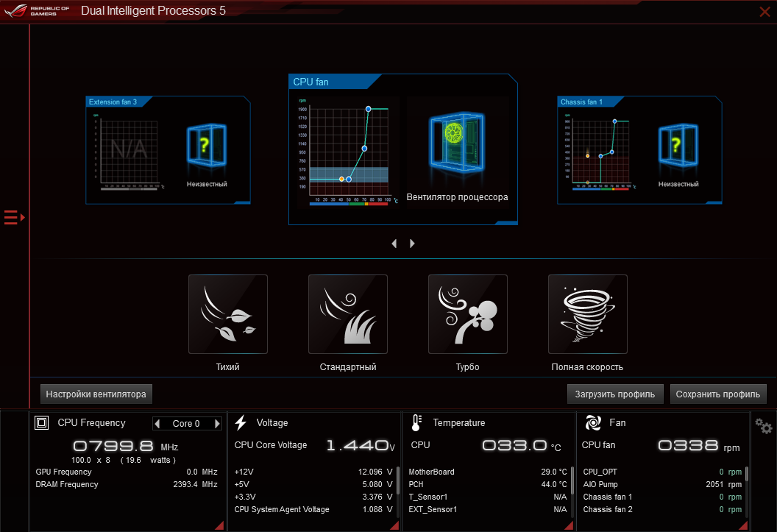
Task: Click the CPU System Agent Voltage row
Action: pyautogui.click(x=313, y=509)
